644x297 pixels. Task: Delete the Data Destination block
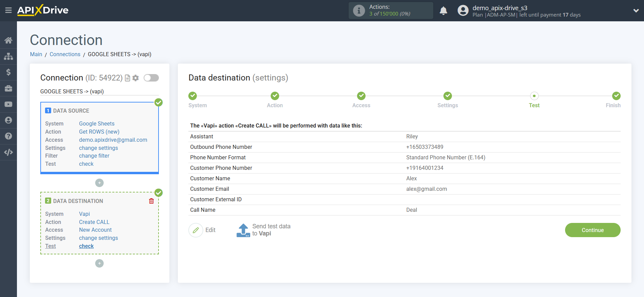tap(151, 201)
